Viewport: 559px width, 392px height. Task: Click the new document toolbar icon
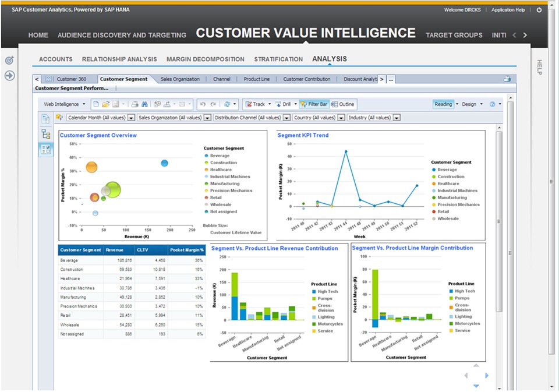pyautogui.click(x=96, y=104)
